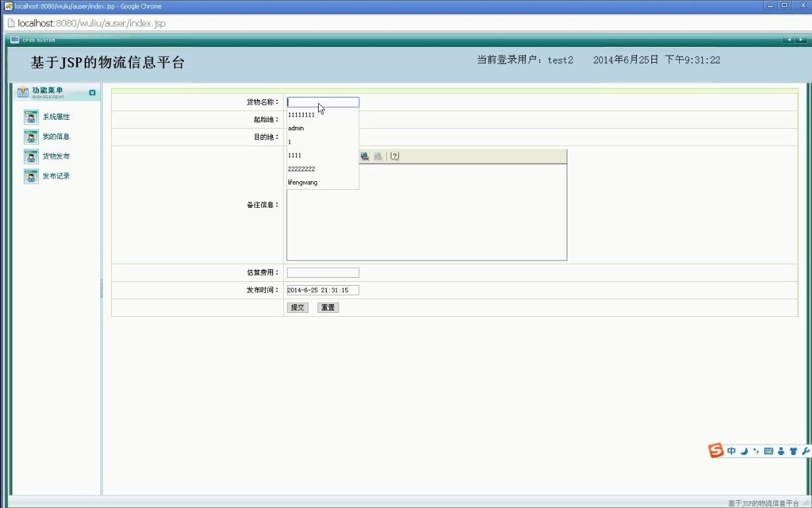
Task: Click the Sogou wrench settings icon
Action: point(805,451)
